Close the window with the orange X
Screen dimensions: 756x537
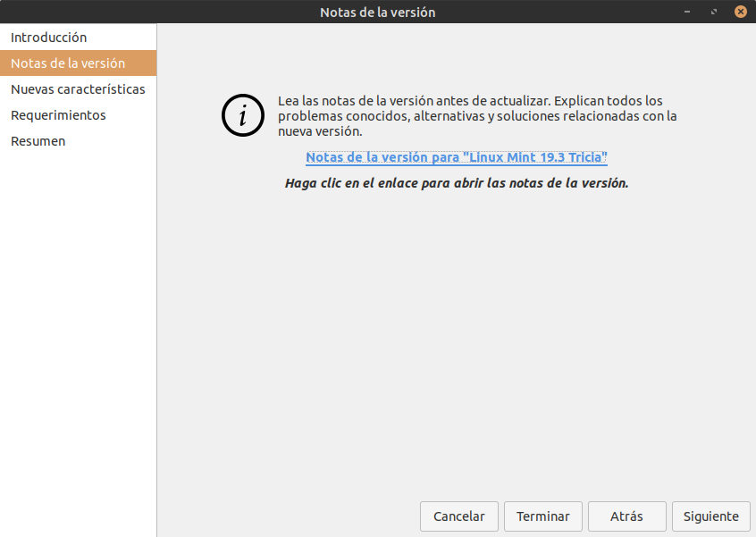pyautogui.click(x=741, y=12)
